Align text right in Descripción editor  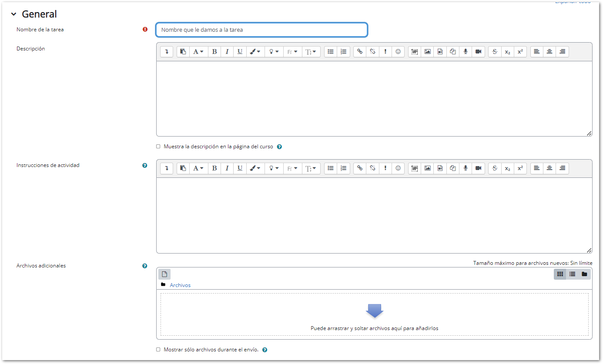(562, 52)
